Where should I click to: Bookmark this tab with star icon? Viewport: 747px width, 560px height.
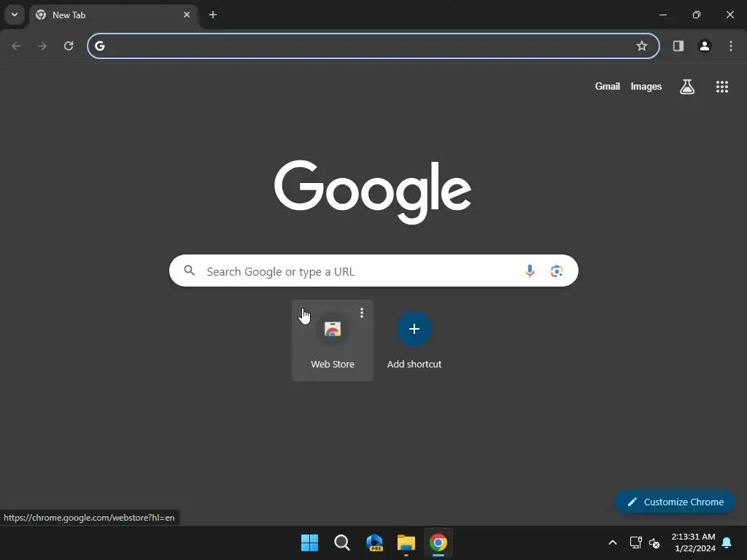tap(642, 46)
